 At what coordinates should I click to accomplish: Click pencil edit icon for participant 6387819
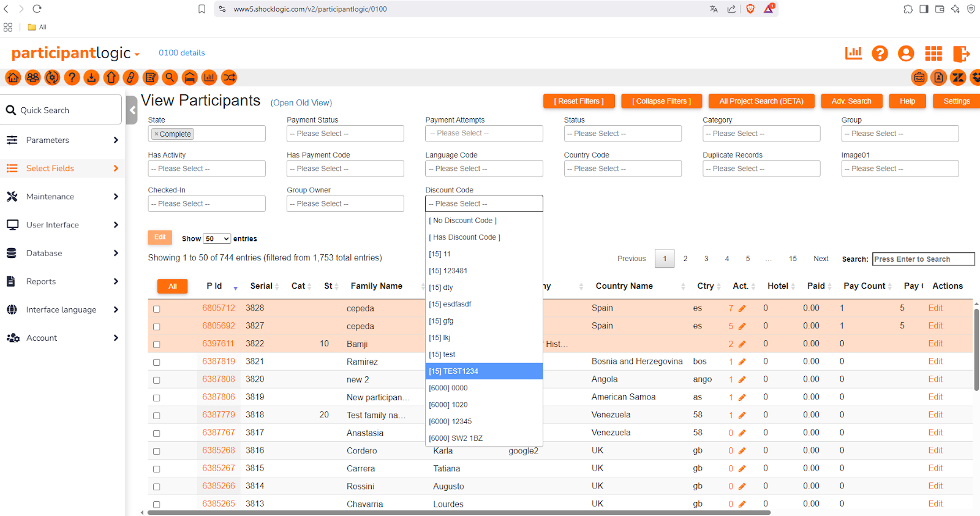pyautogui.click(x=742, y=362)
